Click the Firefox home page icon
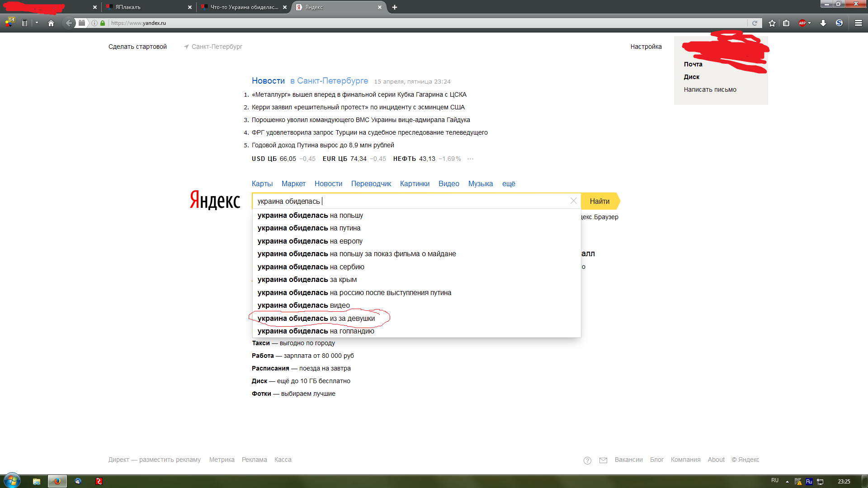 coord(51,23)
